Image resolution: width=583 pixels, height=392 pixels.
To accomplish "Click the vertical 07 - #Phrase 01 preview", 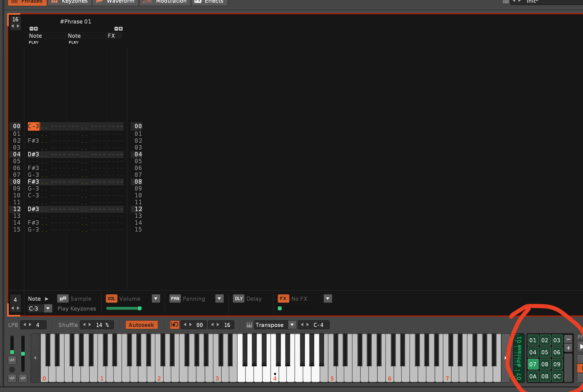I will point(519,358).
